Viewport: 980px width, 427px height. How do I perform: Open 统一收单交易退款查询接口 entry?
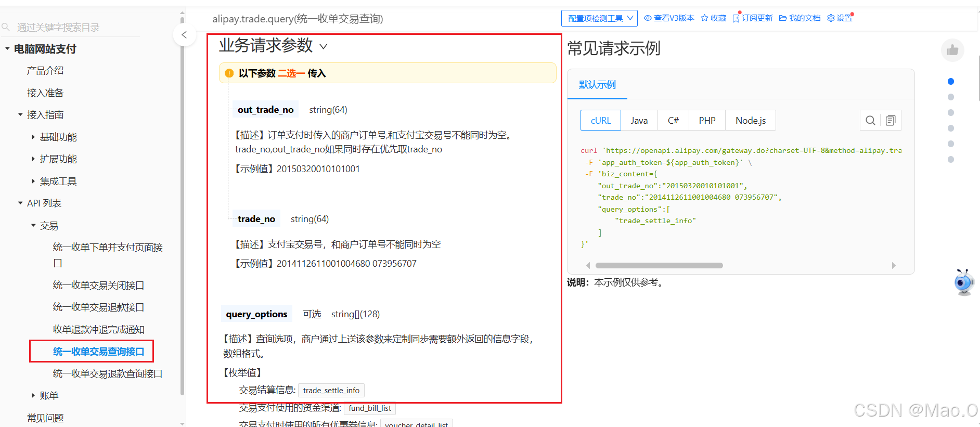108,373
